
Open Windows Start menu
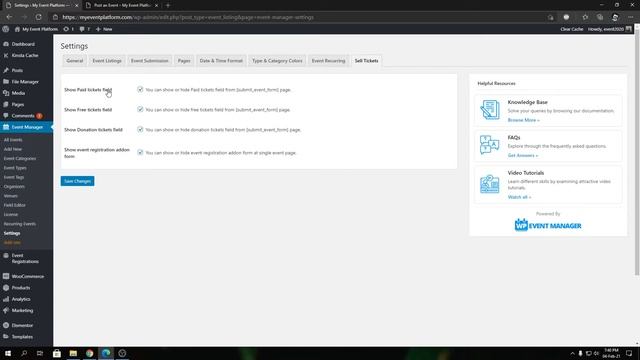(x=8, y=353)
